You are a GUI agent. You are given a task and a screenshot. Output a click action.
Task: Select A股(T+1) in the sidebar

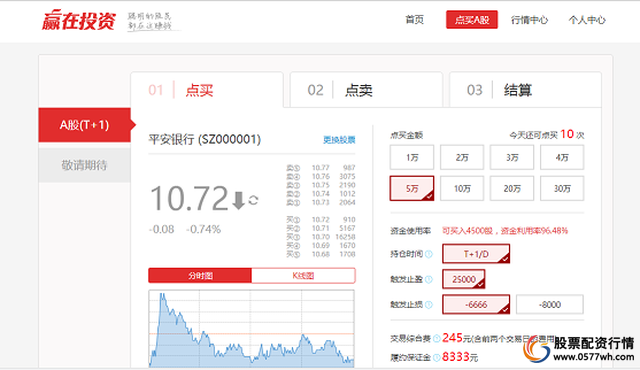[x=84, y=125]
